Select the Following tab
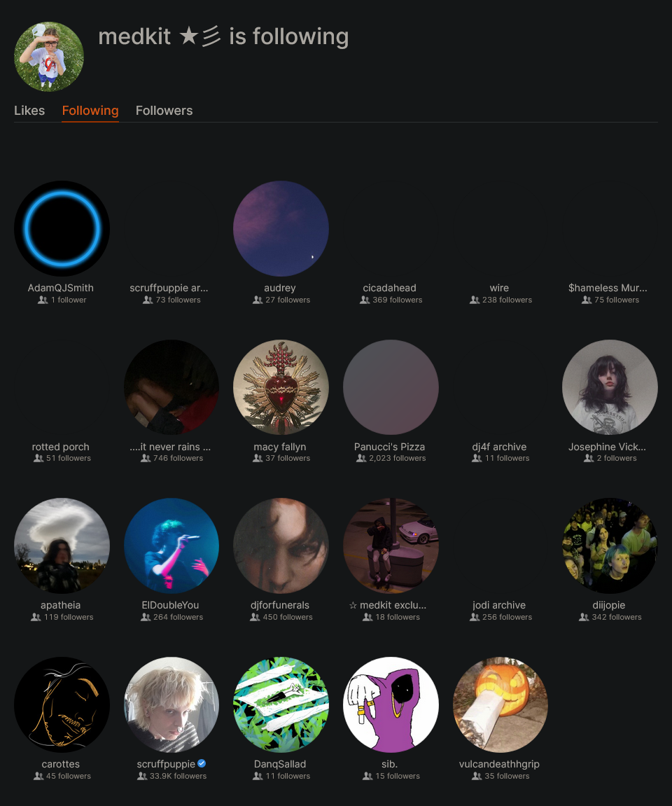Screen dimensions: 672x806 coord(90,111)
